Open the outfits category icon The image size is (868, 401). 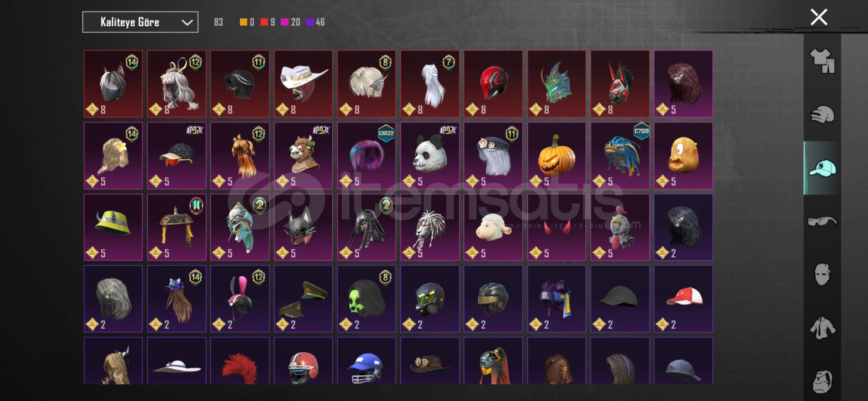(x=822, y=61)
